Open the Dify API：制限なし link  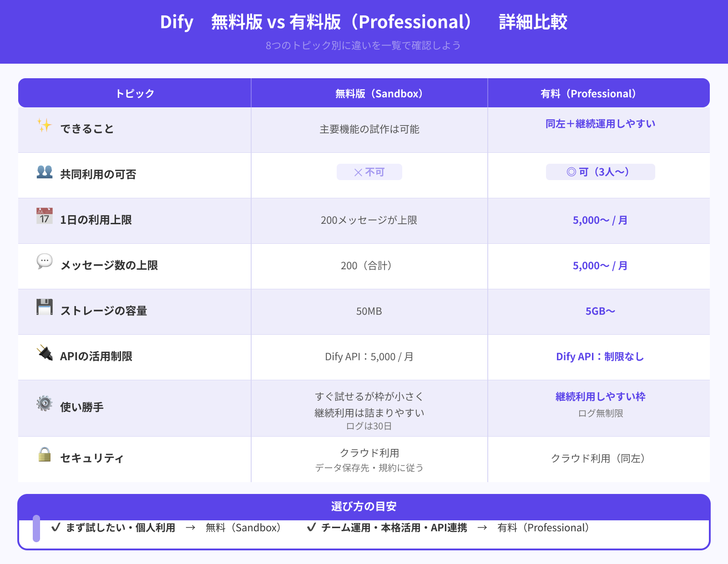click(x=600, y=357)
